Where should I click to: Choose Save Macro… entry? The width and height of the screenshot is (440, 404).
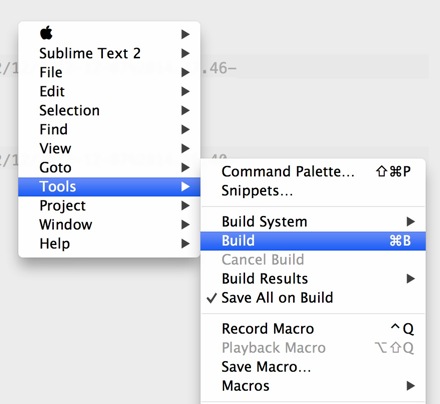pyautogui.click(x=313, y=367)
